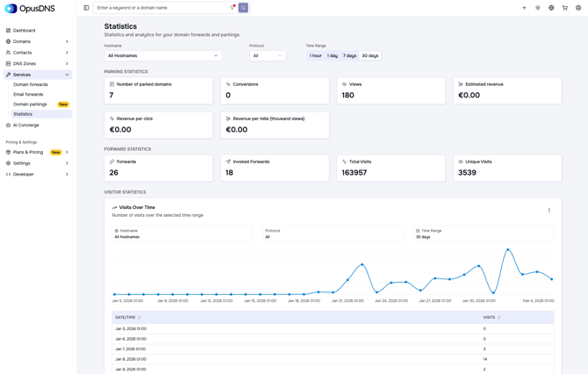Open the All Hostnames dropdown
Screen dimensions: 588x374
click(x=163, y=55)
